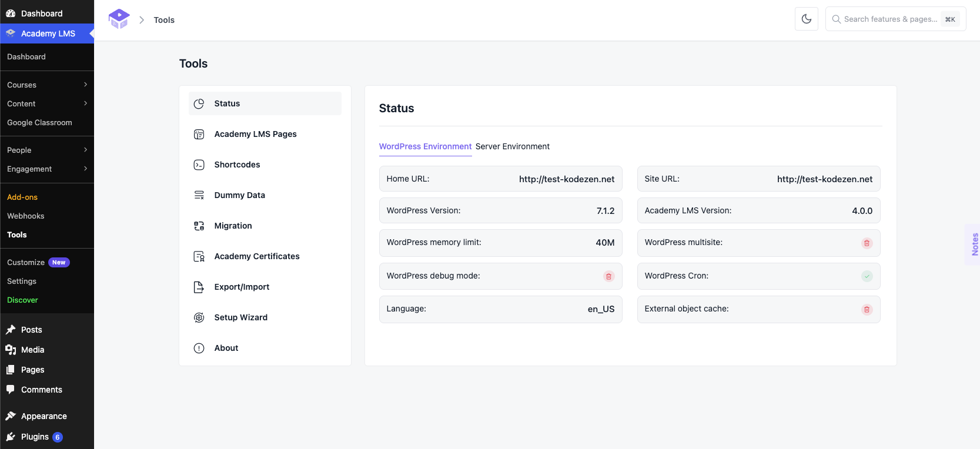The width and height of the screenshot is (980, 449).
Task: Click the Academy Certificates icon
Action: [199, 256]
